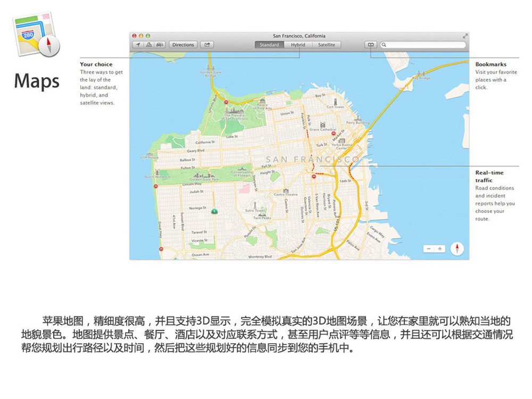Image resolution: width=532 pixels, height=399 pixels.
Task: Click the Ferry Building landmark icon
Action: (x=358, y=119)
